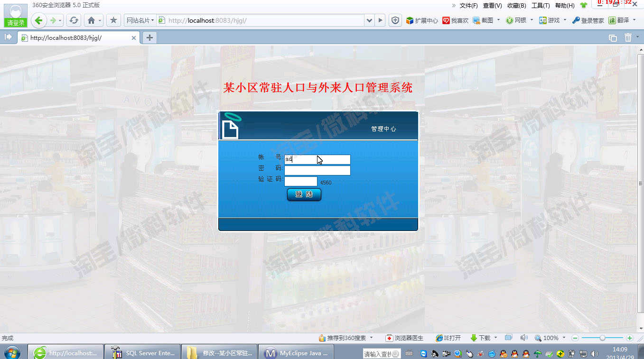Open the 查看(V) menu
The image size is (644, 359).
pos(492,6)
